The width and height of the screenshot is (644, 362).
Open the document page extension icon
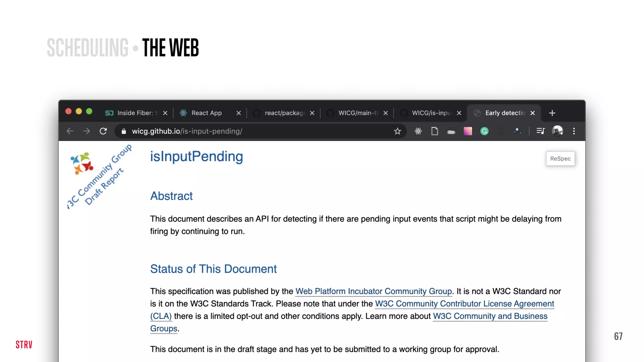pos(435,131)
